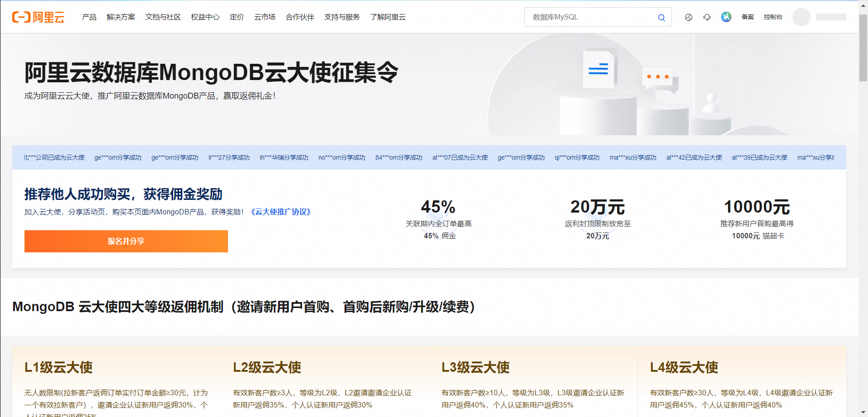The image size is (868, 417).
Task: Open the 合作伙伴 menu
Action: click(x=300, y=17)
